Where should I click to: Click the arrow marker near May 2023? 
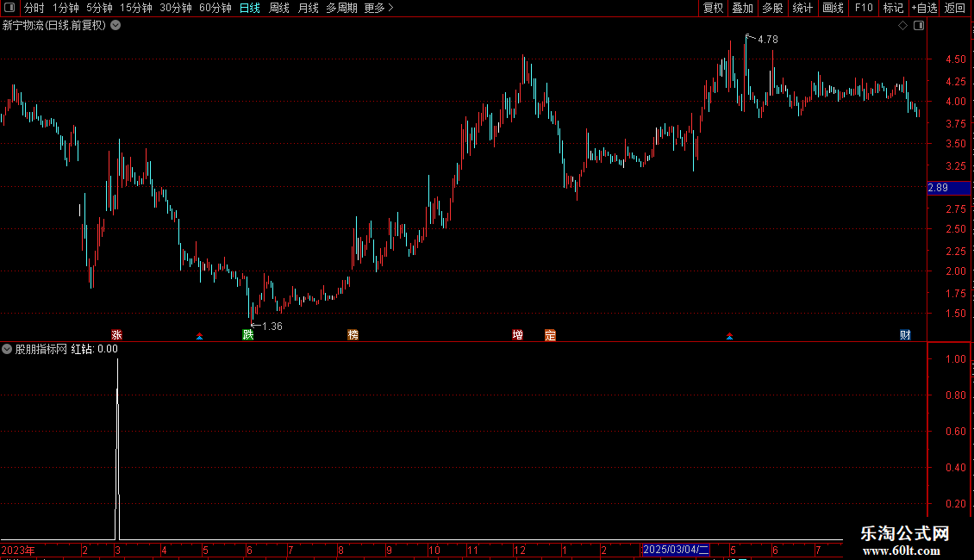199,337
